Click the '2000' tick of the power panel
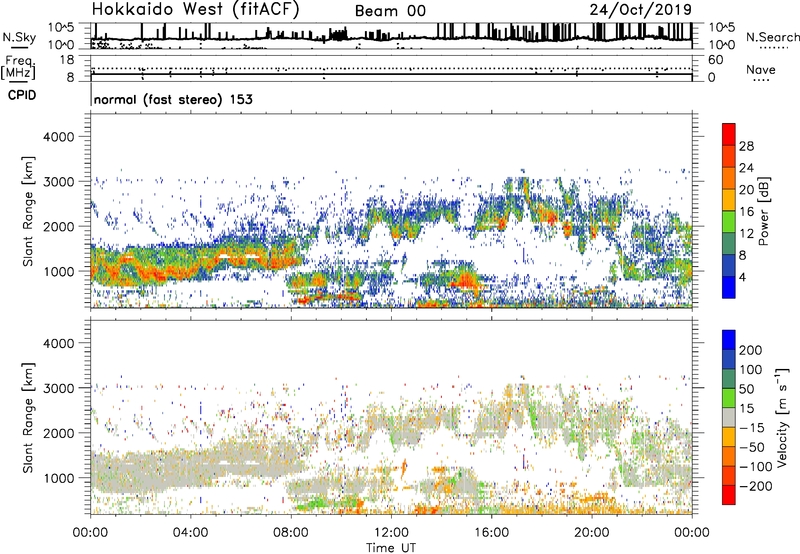The width and height of the screenshot is (800, 554). click(58, 226)
